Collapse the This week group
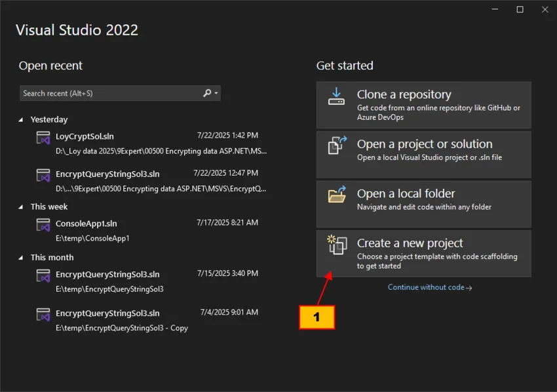The height and width of the screenshot is (392, 557). click(x=22, y=206)
